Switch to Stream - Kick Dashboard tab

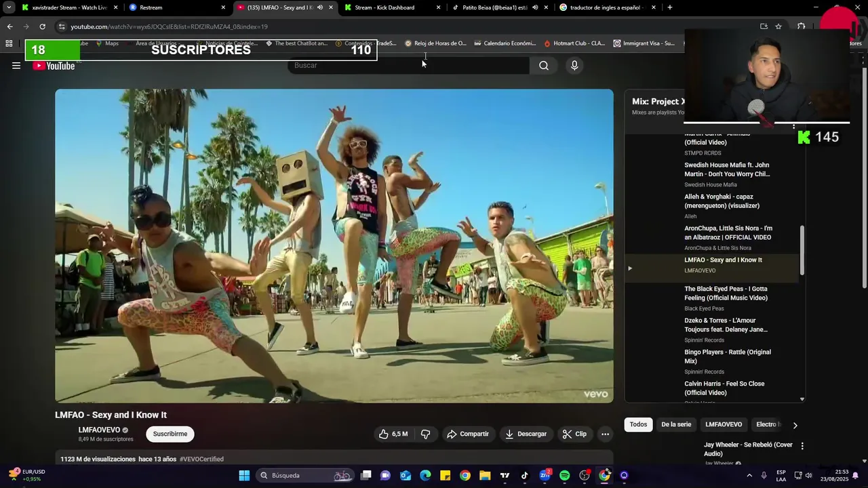[x=392, y=7]
